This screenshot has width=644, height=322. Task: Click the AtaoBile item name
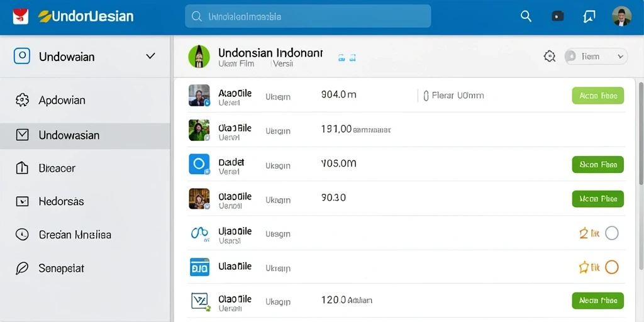coord(235,93)
